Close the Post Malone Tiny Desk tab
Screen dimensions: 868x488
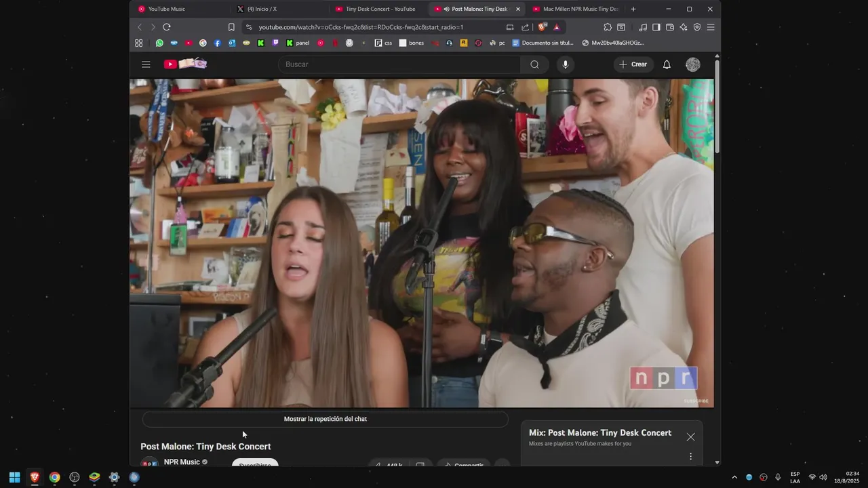coord(518,9)
